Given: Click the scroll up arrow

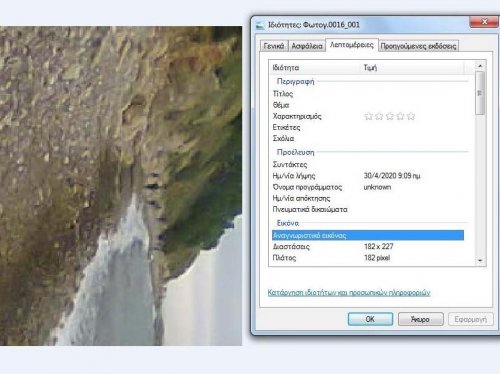Looking at the screenshot, I should click(480, 66).
